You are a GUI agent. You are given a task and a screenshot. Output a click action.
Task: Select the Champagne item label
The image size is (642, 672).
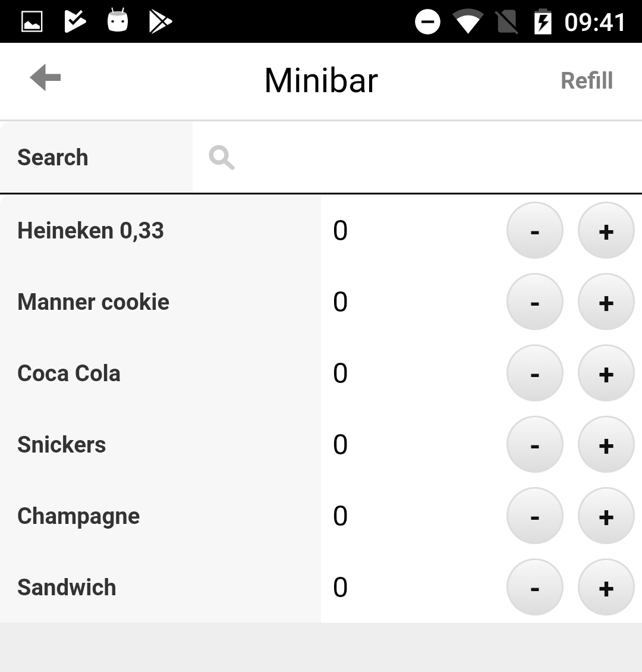coord(78,516)
